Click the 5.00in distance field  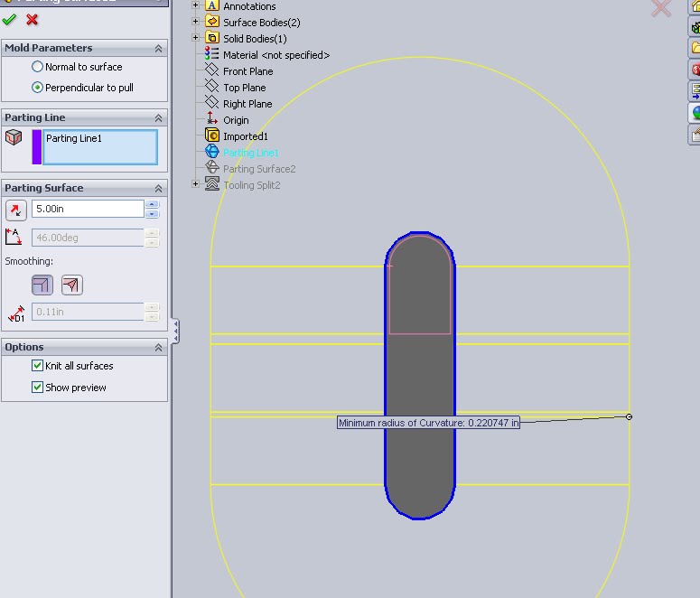[88, 209]
